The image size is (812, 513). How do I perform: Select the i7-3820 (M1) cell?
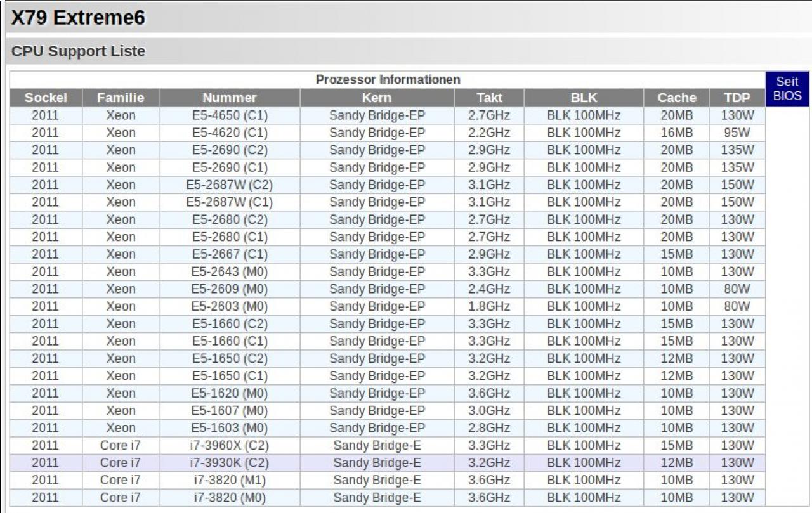pyautogui.click(x=230, y=479)
